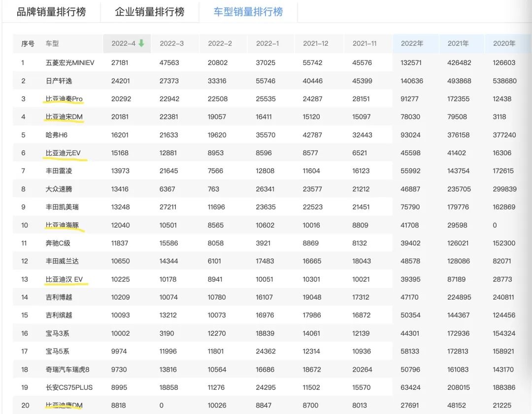Image resolution: width=532 pixels, height=414 pixels.
Task: Open the 比亚迪秦Pro model entry
Action: pyautogui.click(x=64, y=99)
